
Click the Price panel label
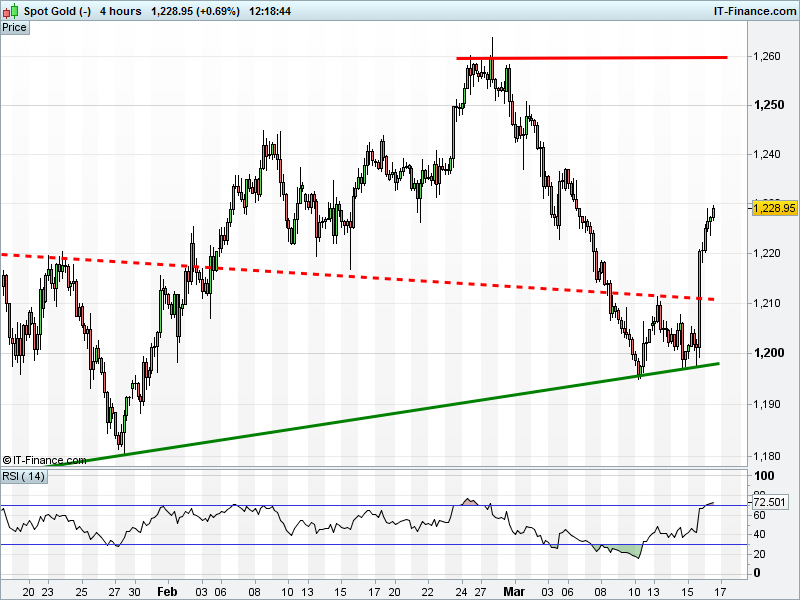15,28
